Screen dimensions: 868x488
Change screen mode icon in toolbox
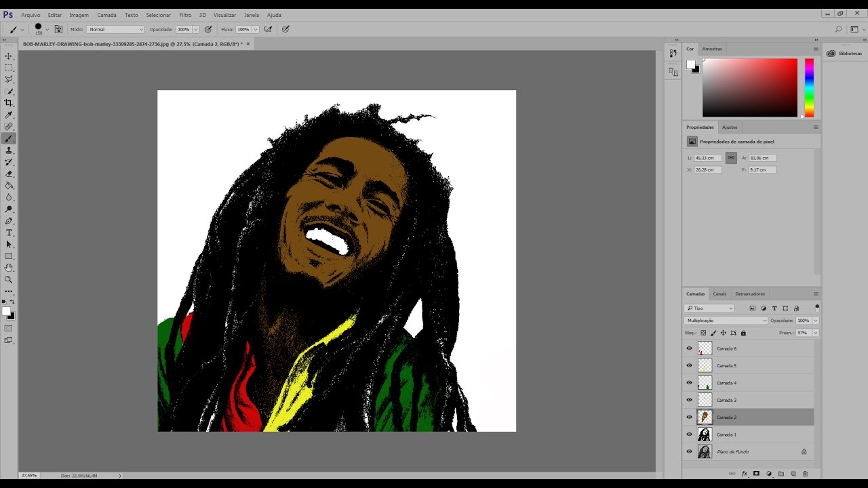click(x=9, y=340)
